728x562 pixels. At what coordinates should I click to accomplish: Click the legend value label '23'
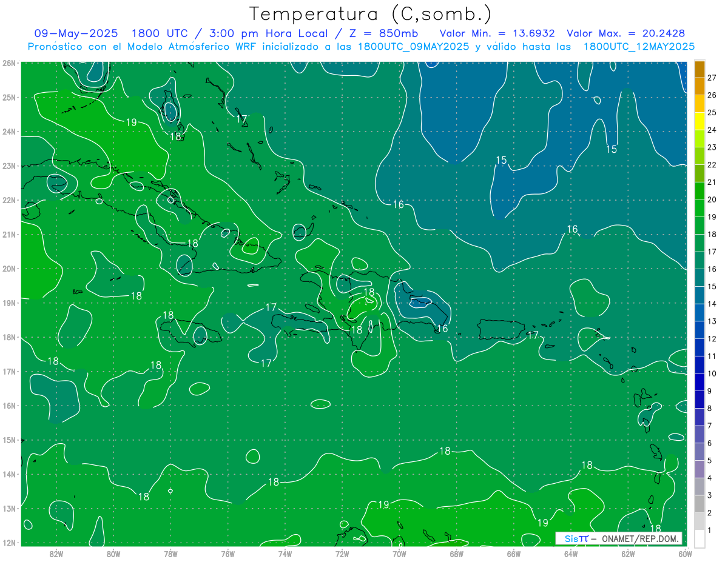tap(712, 147)
